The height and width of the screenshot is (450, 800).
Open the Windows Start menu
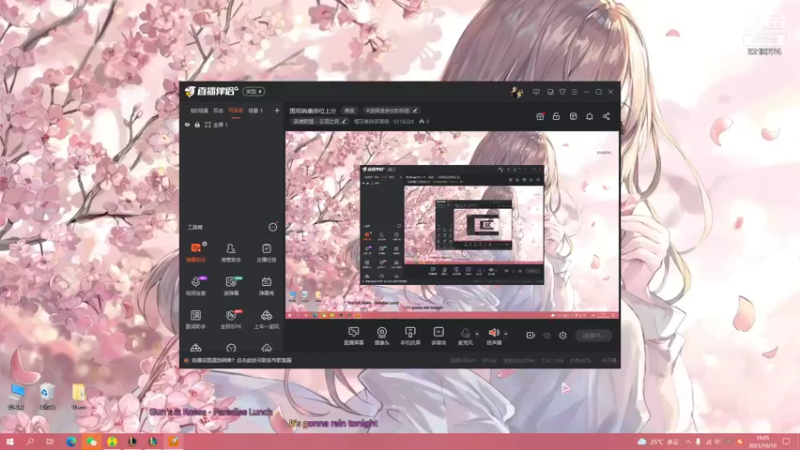point(10,441)
